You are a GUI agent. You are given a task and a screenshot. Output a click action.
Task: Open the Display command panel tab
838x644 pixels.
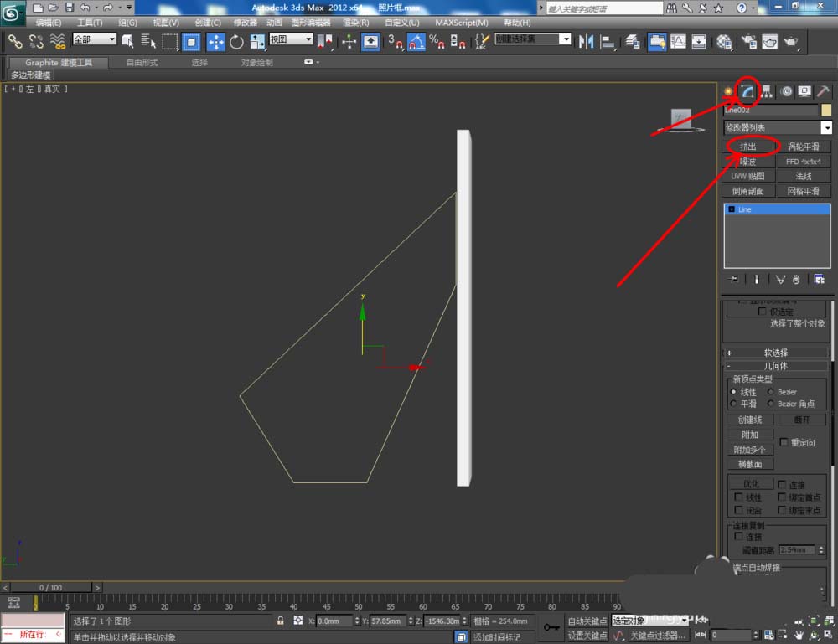pyautogui.click(x=804, y=92)
